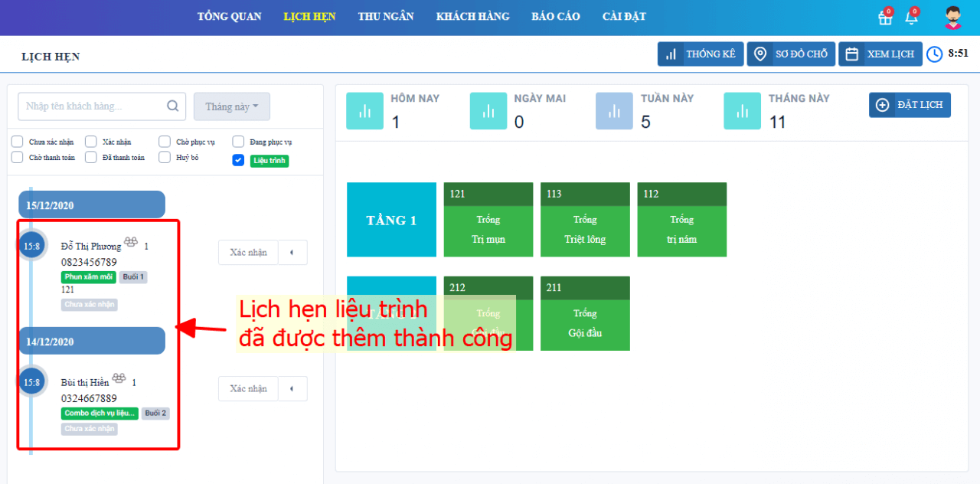Tick the Đã thanh toán checkbox
Viewport: 980px width, 484px height.
[91, 157]
